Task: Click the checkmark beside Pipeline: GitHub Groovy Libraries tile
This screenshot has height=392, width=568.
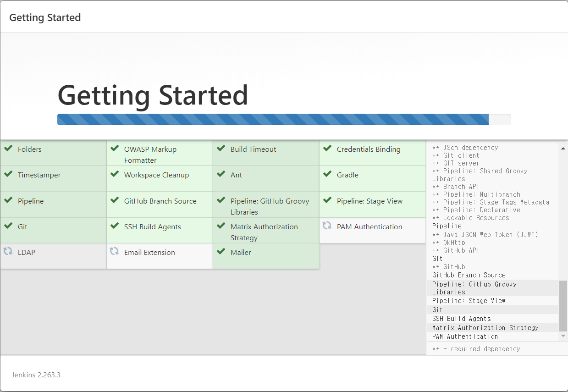Action: click(221, 200)
